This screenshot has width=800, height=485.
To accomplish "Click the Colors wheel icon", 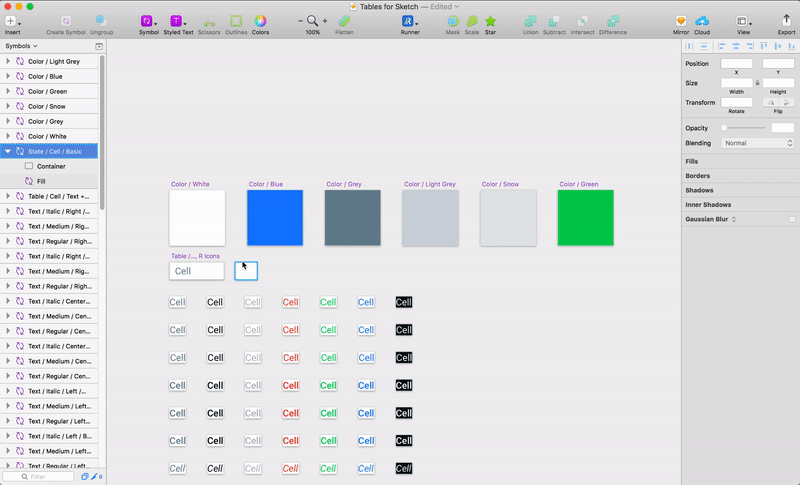I will pyautogui.click(x=260, y=21).
